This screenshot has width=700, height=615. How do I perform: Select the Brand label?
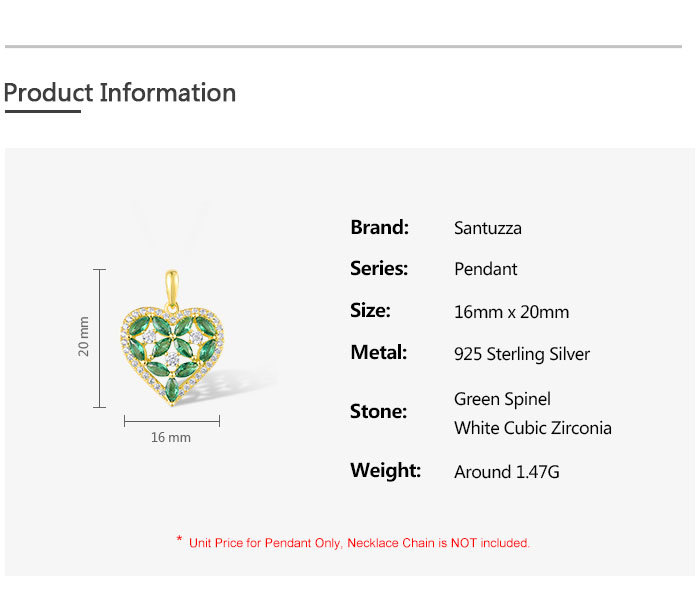pos(379,227)
